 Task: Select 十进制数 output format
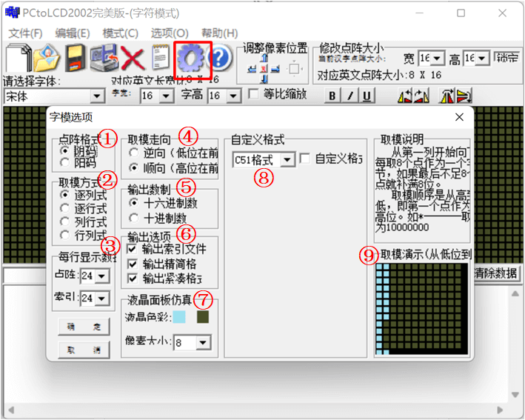(x=134, y=218)
